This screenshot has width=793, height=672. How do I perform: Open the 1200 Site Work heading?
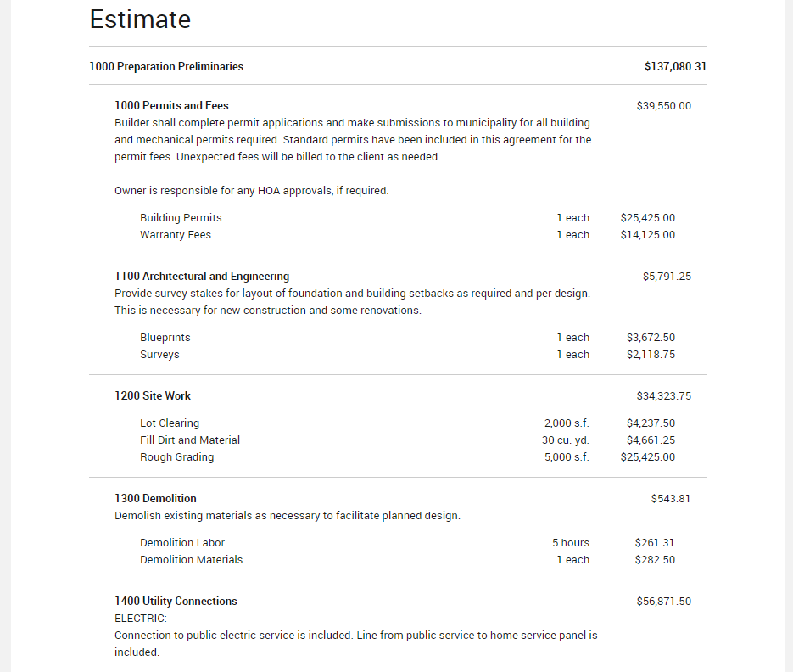[x=153, y=396]
